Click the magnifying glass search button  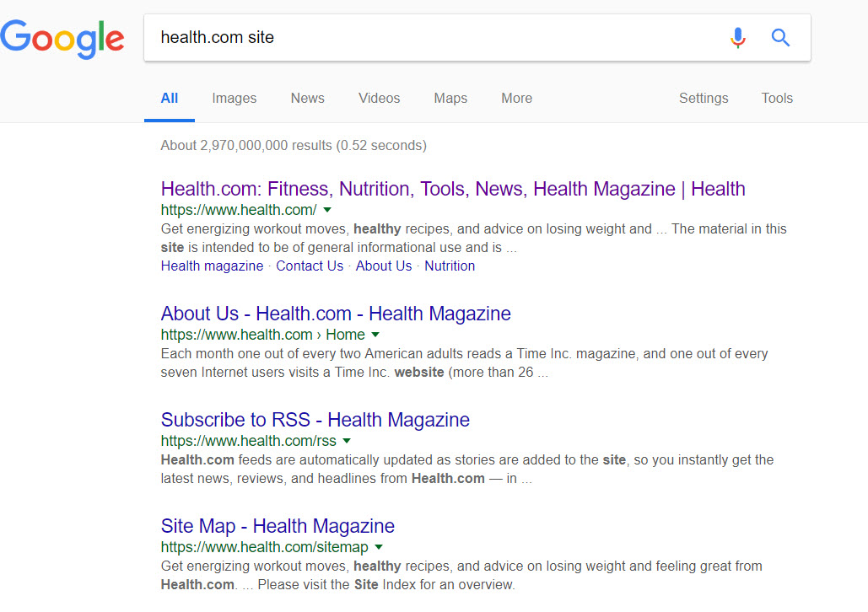point(780,38)
